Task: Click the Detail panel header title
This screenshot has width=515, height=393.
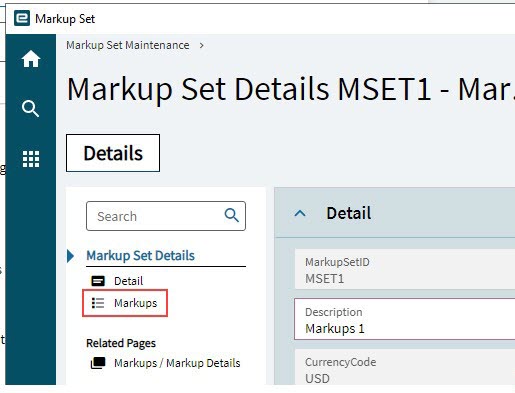Action: tap(349, 213)
